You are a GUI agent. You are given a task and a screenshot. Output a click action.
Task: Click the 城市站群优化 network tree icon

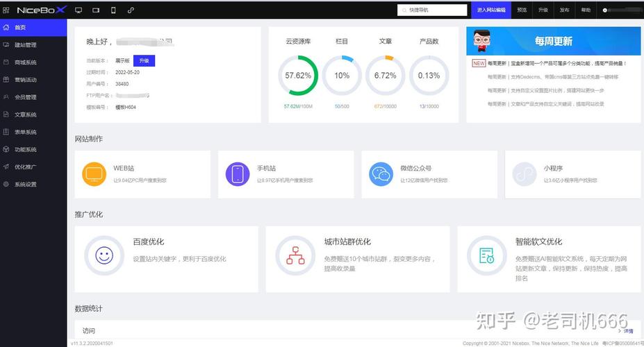pyautogui.click(x=295, y=255)
